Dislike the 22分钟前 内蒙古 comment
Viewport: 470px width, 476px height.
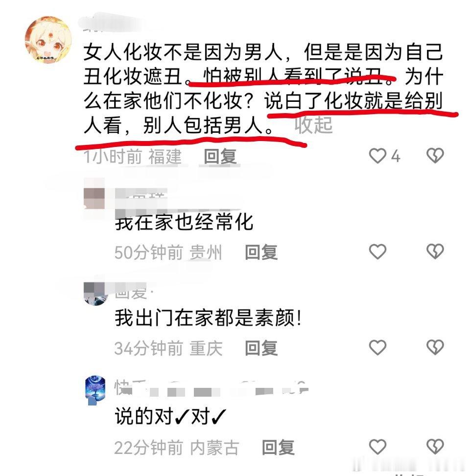(x=435, y=447)
